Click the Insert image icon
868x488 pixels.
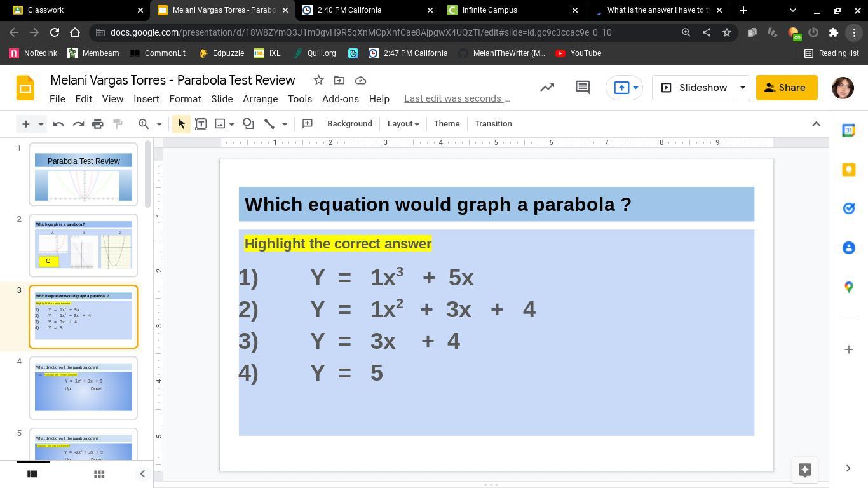(x=220, y=124)
